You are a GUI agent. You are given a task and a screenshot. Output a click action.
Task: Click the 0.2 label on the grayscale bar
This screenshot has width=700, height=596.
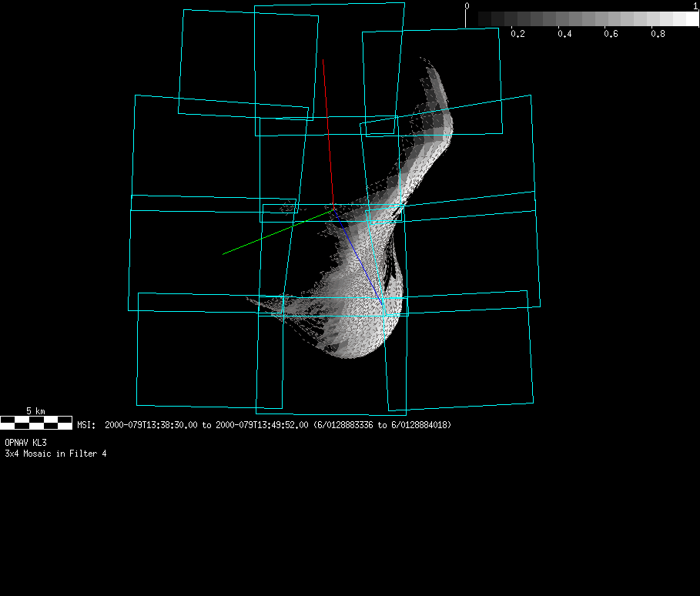(517, 34)
